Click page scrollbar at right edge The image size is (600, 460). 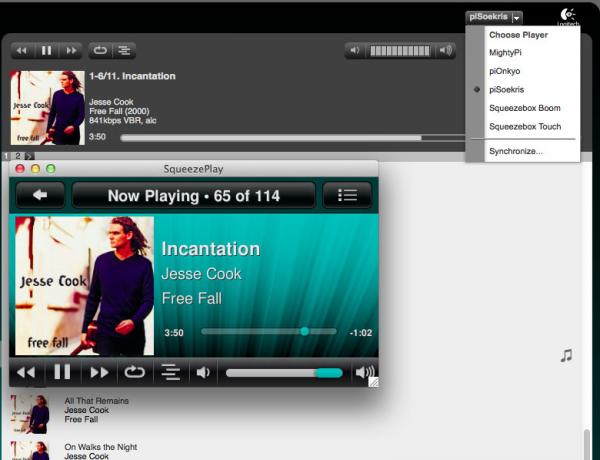pos(587,444)
